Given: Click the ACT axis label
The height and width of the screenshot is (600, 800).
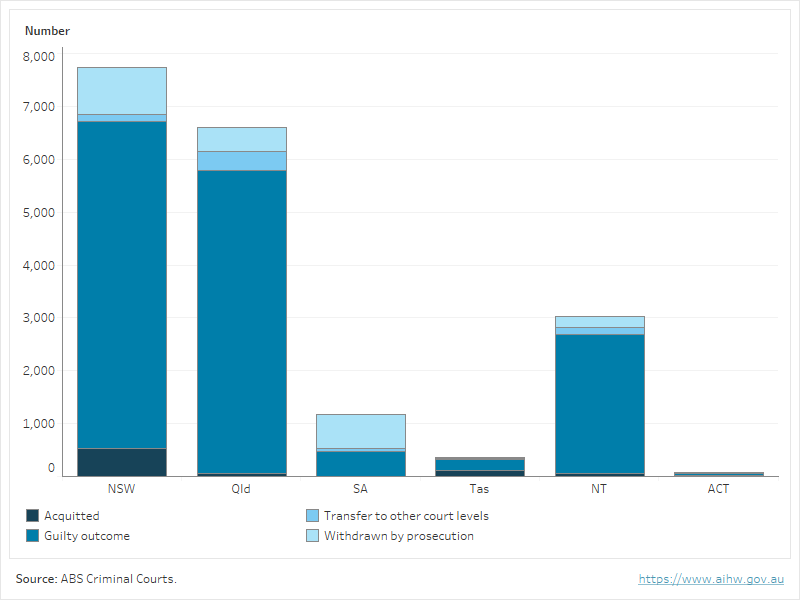Looking at the screenshot, I should tap(718, 489).
